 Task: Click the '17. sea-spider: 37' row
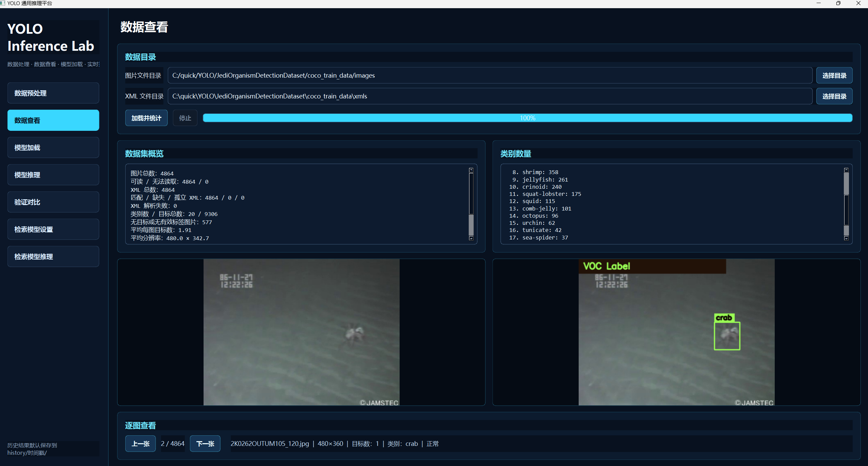pos(538,237)
